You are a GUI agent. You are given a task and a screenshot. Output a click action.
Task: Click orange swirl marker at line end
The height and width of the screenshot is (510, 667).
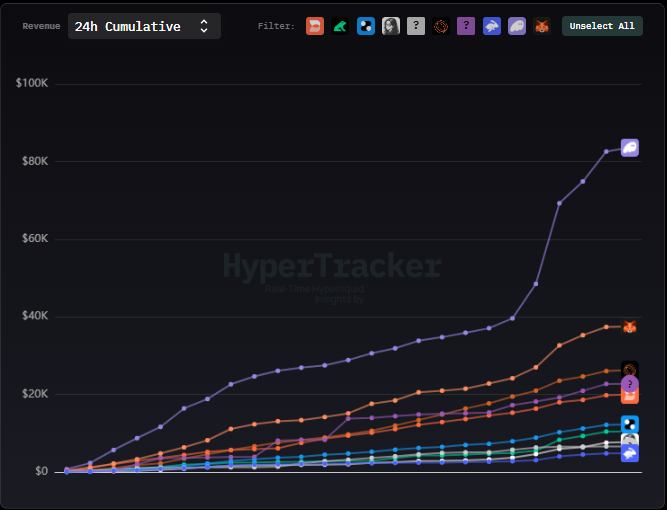click(x=630, y=370)
